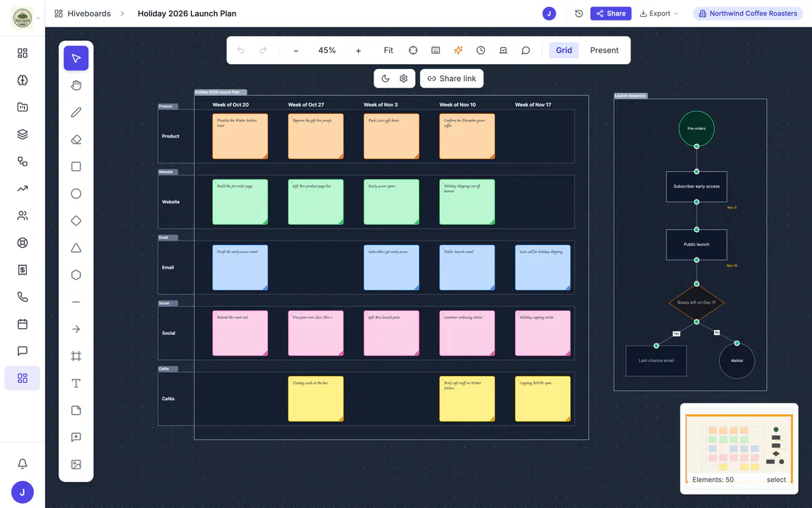Click the minimap preview thumbnail
812x508 pixels.
pos(739,449)
